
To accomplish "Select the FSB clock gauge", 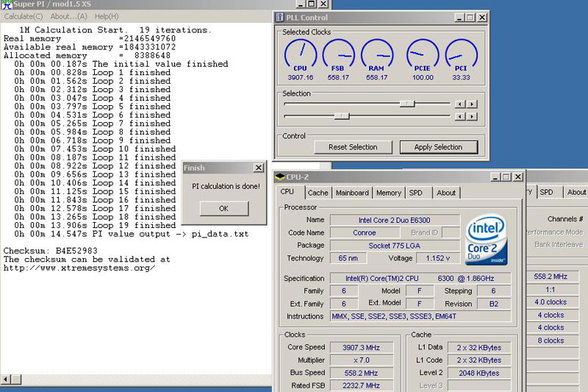I will click(338, 55).
